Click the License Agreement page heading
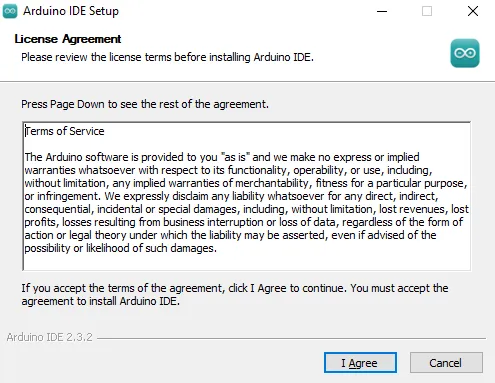 pos(68,39)
